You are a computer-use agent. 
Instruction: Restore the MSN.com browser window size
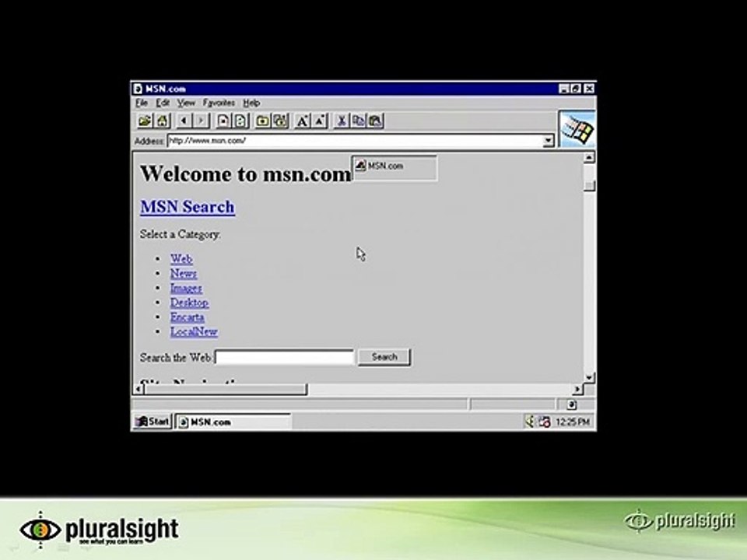[x=576, y=89]
